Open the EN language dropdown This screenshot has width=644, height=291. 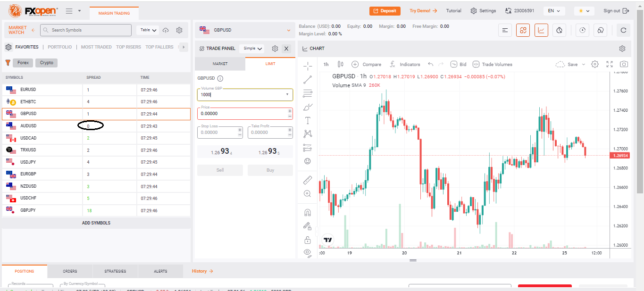pos(554,11)
